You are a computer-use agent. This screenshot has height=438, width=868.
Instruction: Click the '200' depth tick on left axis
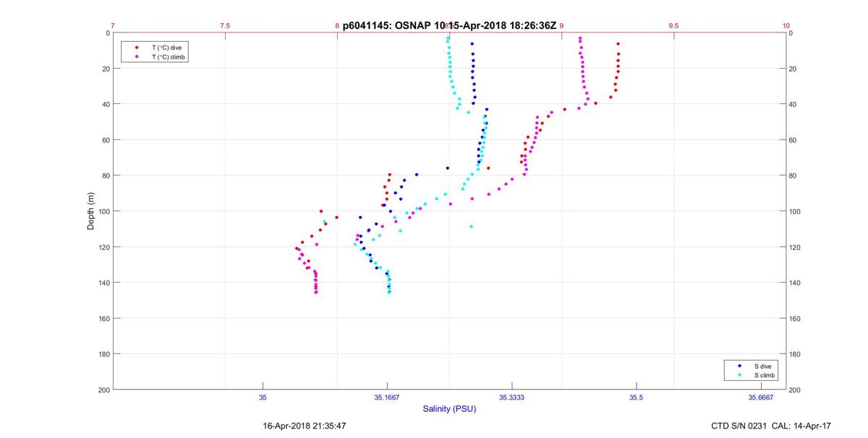[103, 390]
